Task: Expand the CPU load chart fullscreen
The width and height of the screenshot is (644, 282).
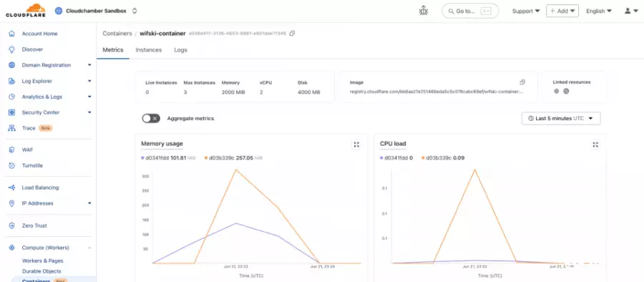Action: point(595,145)
